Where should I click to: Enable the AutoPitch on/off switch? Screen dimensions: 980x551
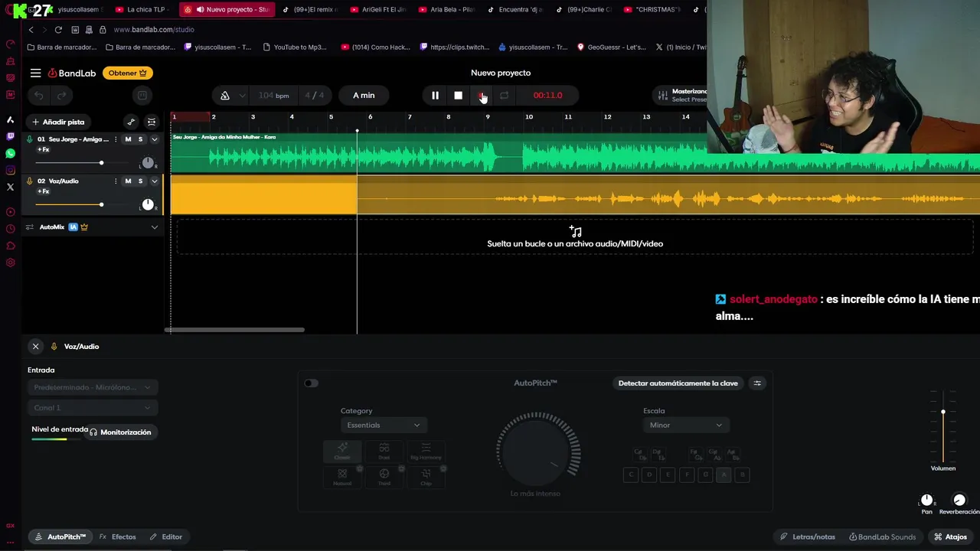click(311, 383)
